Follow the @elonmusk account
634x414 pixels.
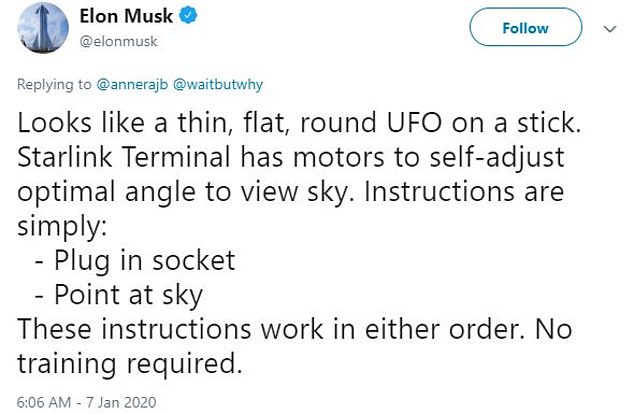pos(526,27)
